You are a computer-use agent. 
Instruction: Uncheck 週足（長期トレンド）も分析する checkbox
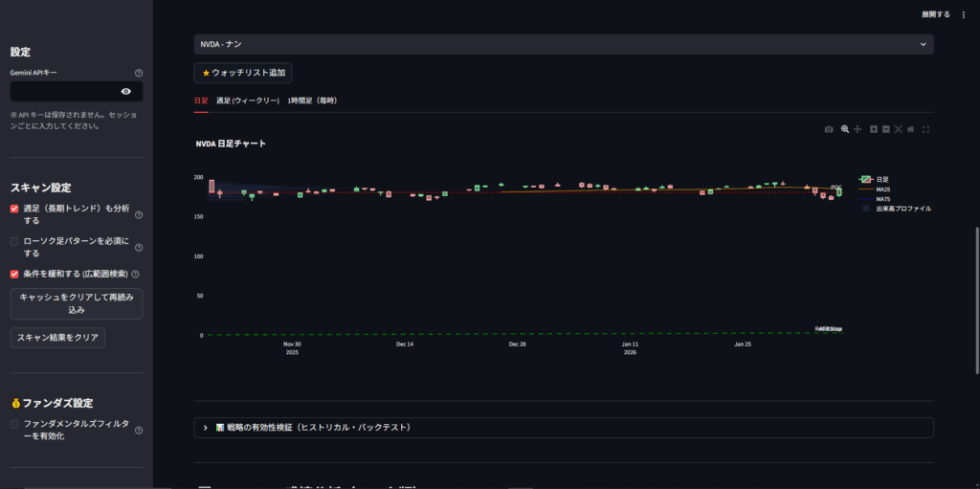click(14, 209)
